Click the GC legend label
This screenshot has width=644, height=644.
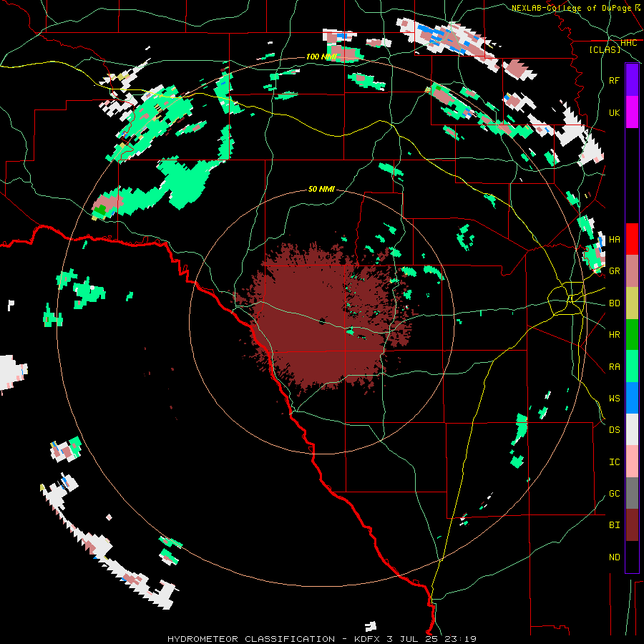tap(615, 494)
